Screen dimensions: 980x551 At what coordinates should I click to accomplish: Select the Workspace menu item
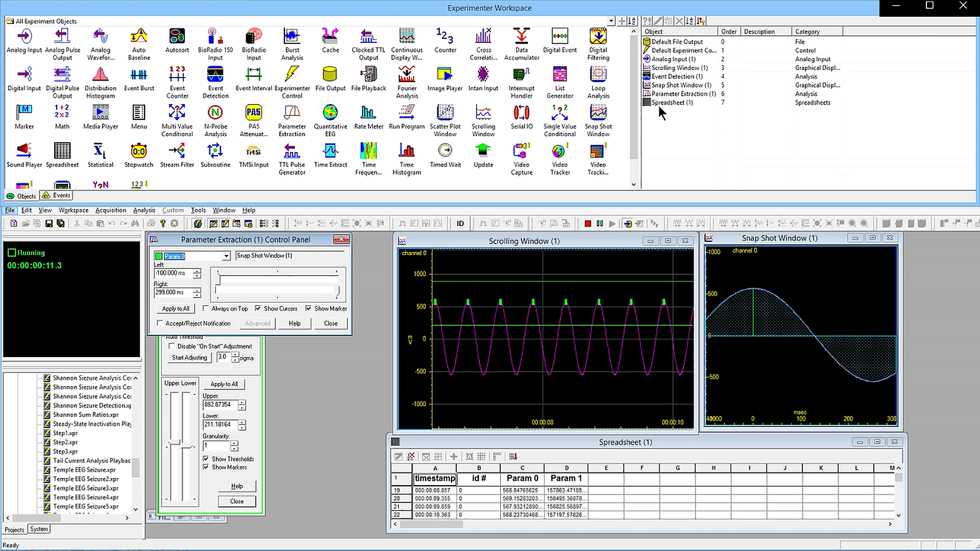pyautogui.click(x=72, y=210)
